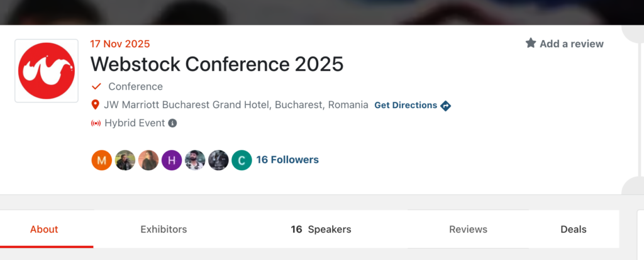Click the Webstock Conference 2025 title

[217, 63]
